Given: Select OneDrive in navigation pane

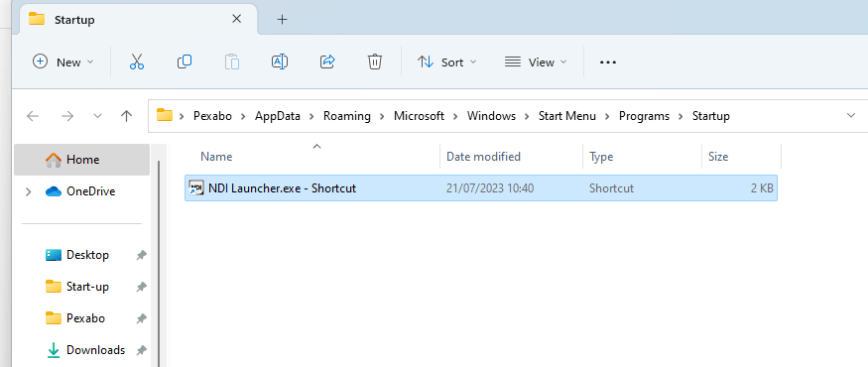Looking at the screenshot, I should tap(82, 191).
